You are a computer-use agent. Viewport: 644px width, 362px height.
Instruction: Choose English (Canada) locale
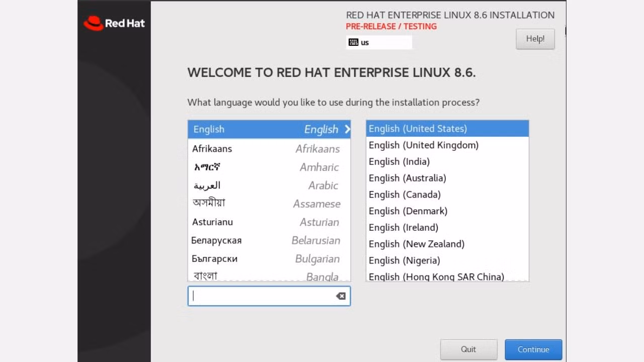(x=447, y=195)
